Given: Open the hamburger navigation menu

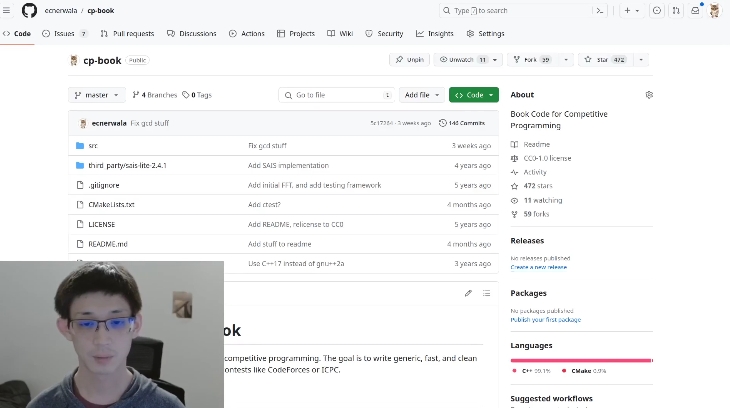Looking at the screenshot, I should tap(8, 11).
